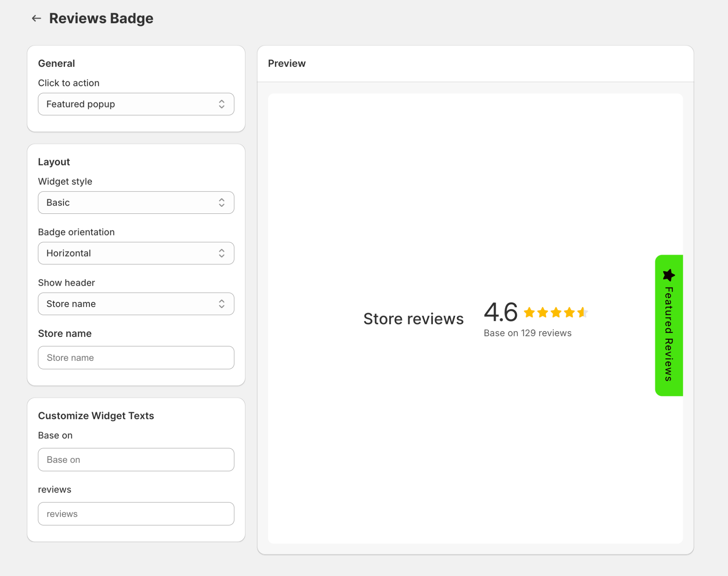Viewport: 728px width, 576px height.
Task: Click chevron arrows in Horizontal orientation select
Action: [x=221, y=253]
